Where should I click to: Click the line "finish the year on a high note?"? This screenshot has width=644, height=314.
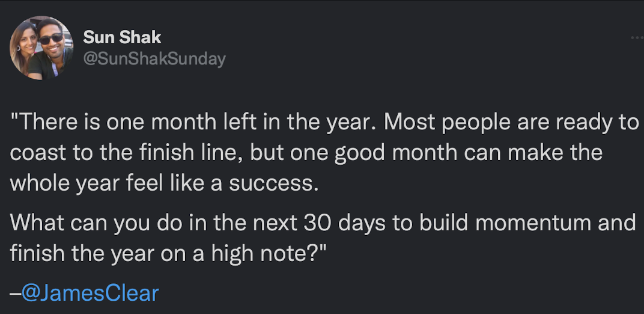168,253
